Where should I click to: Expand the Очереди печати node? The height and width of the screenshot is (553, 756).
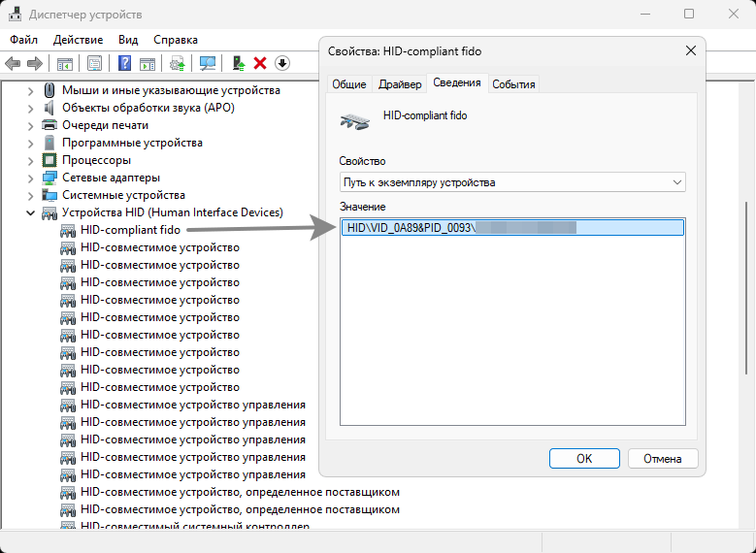[30, 125]
